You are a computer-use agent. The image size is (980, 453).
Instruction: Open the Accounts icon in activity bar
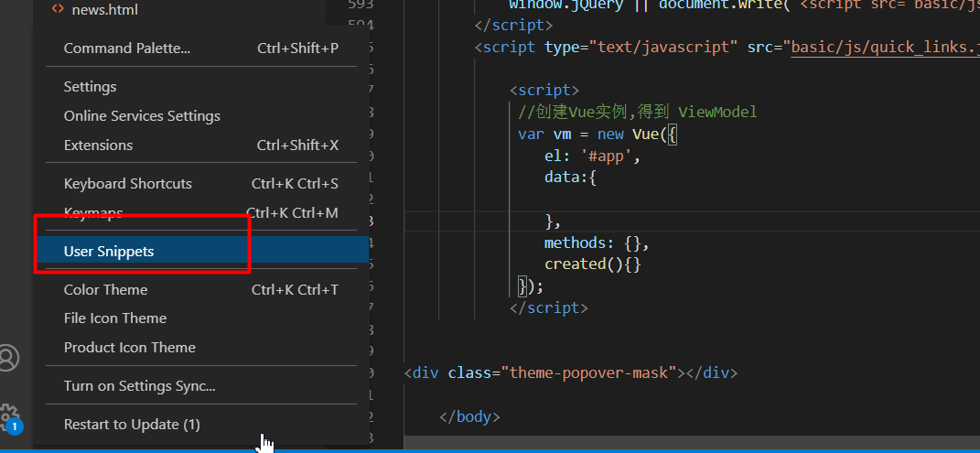pyautogui.click(x=9, y=358)
